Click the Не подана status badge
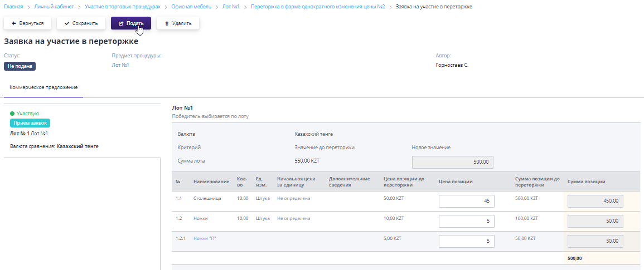Viewport: 644px width, 270px height. click(20, 66)
